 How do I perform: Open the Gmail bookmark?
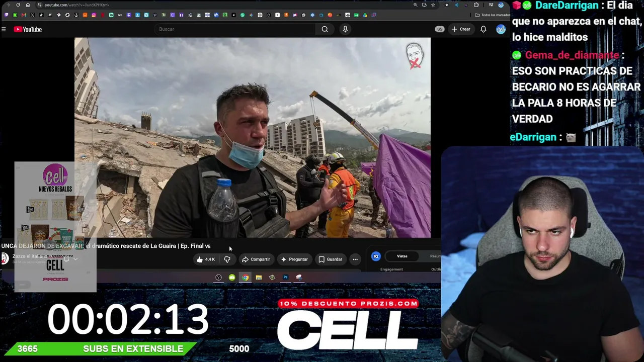tap(24, 15)
